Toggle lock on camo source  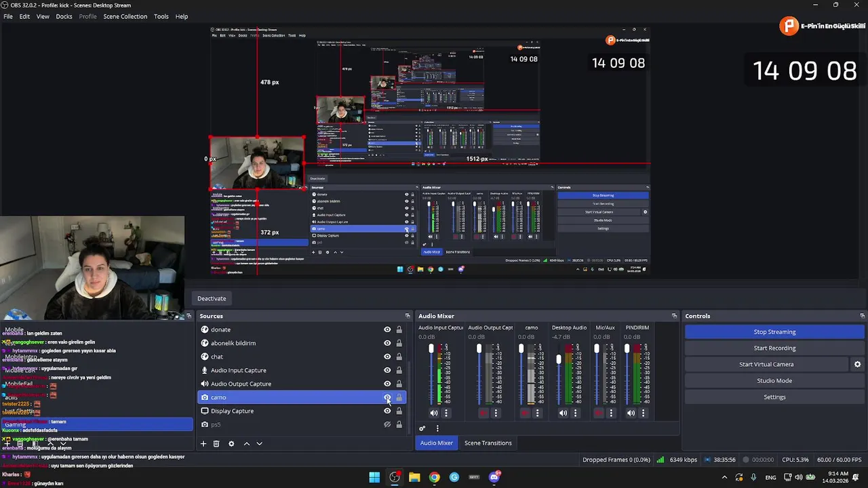click(x=399, y=397)
